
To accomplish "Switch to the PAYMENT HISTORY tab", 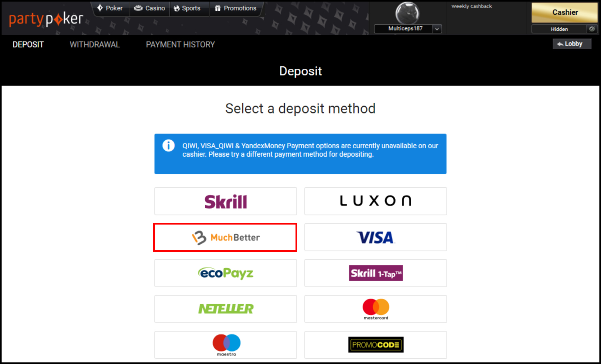I will point(180,45).
